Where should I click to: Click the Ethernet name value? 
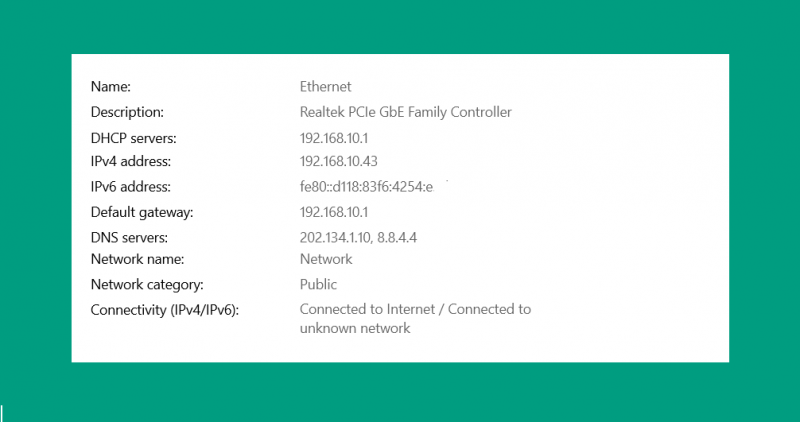pyautogui.click(x=325, y=87)
